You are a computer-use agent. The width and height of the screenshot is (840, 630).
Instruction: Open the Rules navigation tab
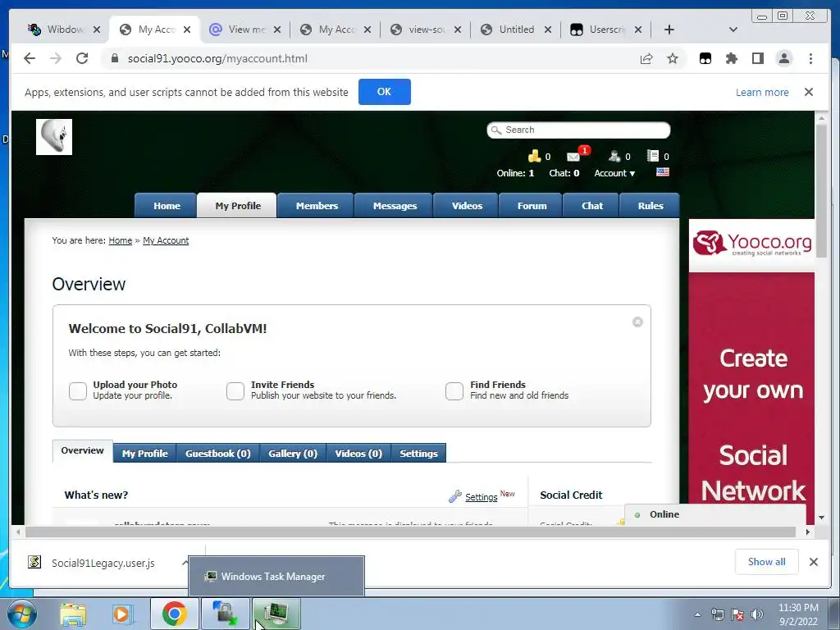651,206
